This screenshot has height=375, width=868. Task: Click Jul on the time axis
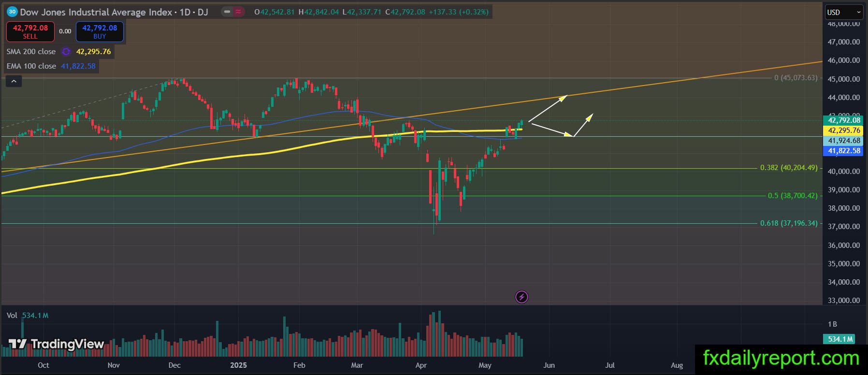(x=610, y=365)
